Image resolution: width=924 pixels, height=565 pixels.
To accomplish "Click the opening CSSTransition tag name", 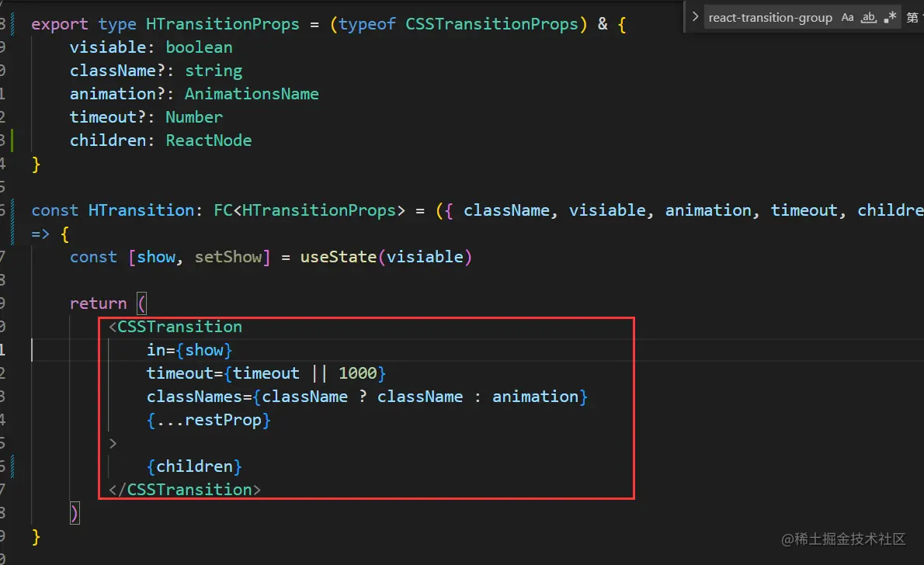I will tap(179, 327).
